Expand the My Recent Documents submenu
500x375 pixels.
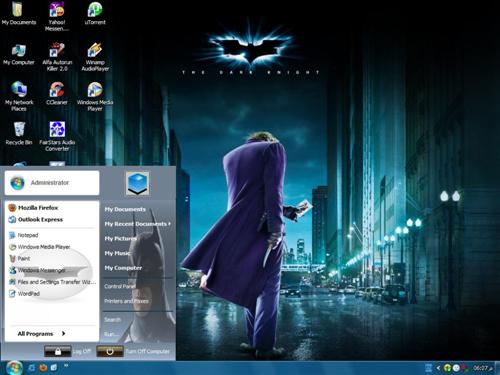pos(137,224)
